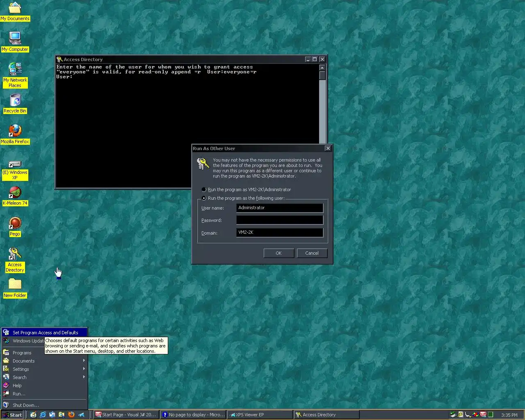The width and height of the screenshot is (525, 420).
Task: Select the Recycle Bin desktop icon
Action: point(15,103)
